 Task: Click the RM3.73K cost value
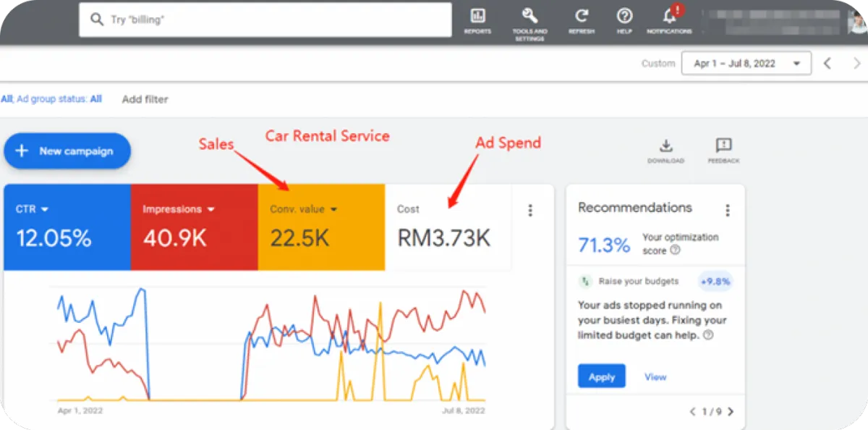pos(444,238)
